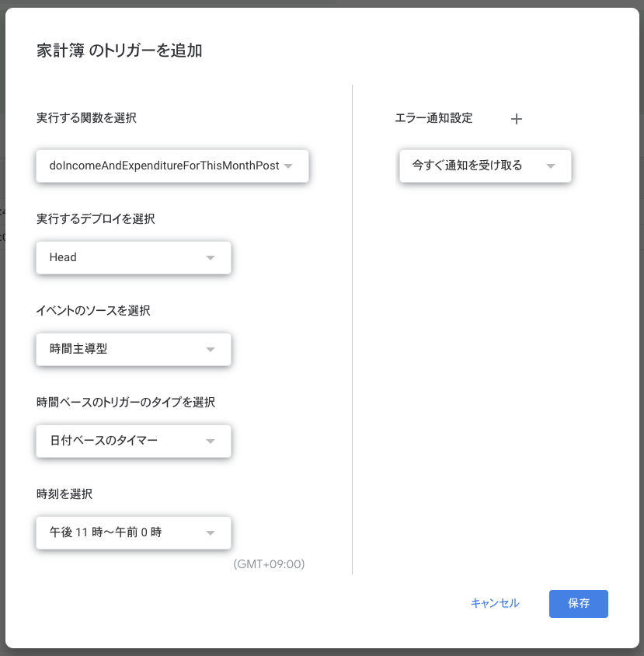Click the arrow icon next to 午後 11 時～午前 0 時
Image resolution: width=644 pixels, height=656 pixels.
210,533
